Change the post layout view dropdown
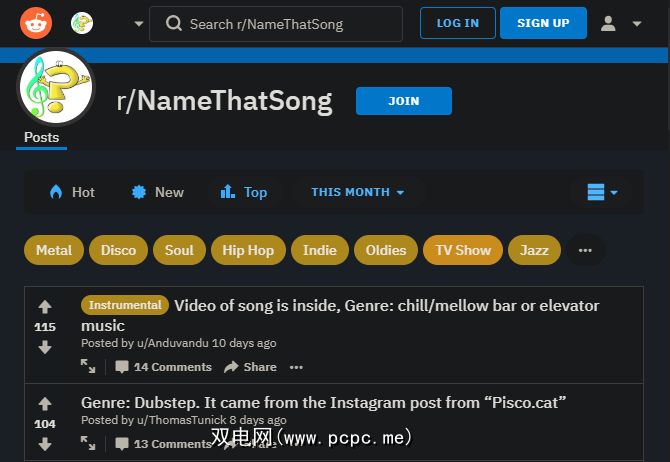670x462 pixels. pos(601,192)
